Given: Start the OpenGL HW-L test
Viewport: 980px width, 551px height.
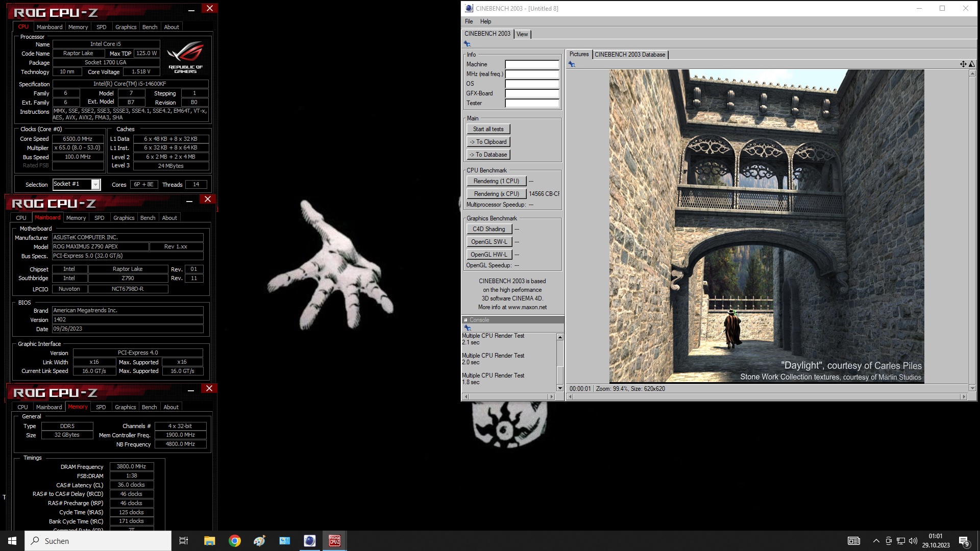Looking at the screenshot, I should click(489, 255).
